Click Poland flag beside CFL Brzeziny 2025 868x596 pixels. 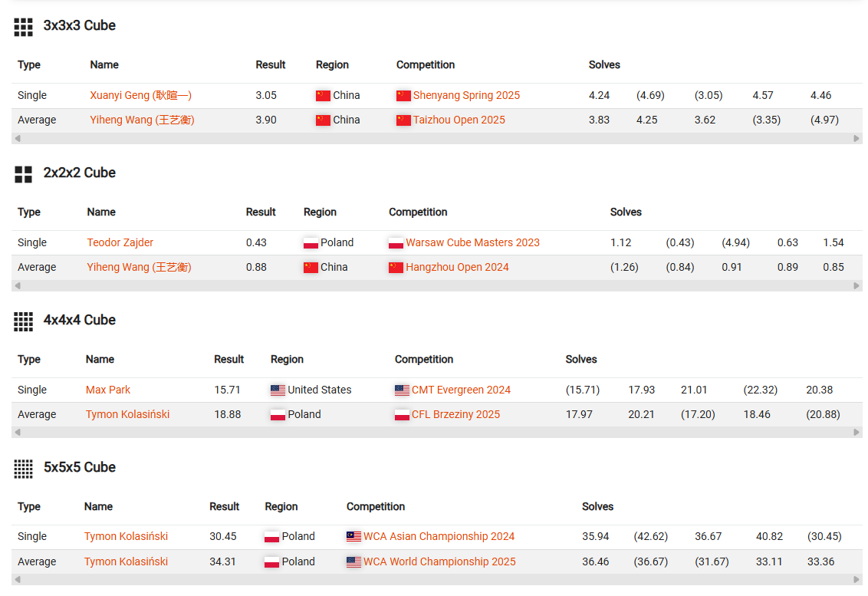coord(402,415)
